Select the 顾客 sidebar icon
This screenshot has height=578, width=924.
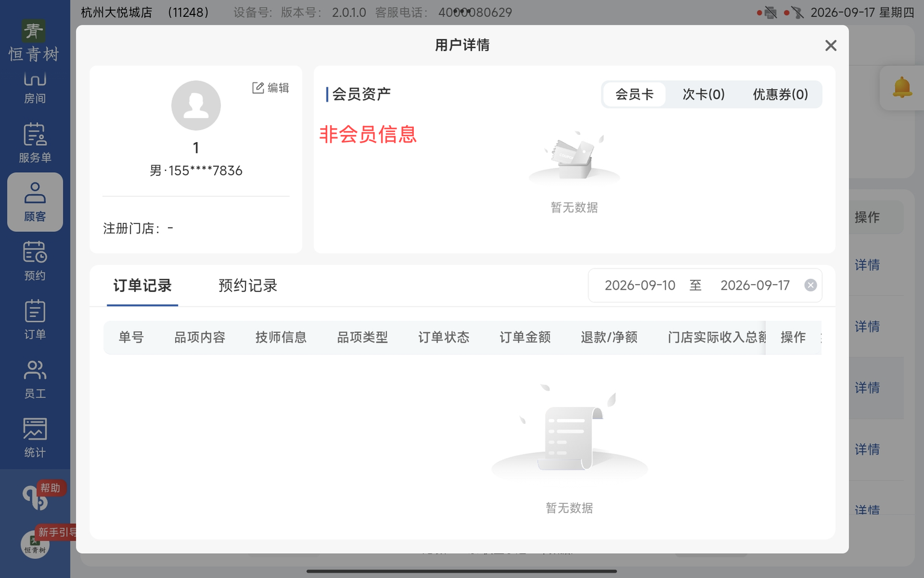pos(35,202)
